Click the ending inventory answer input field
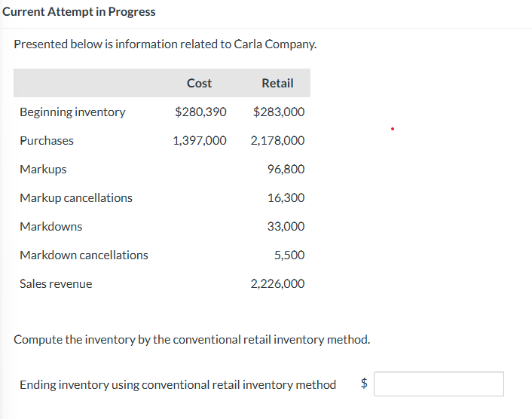The image size is (532, 419). click(x=439, y=384)
